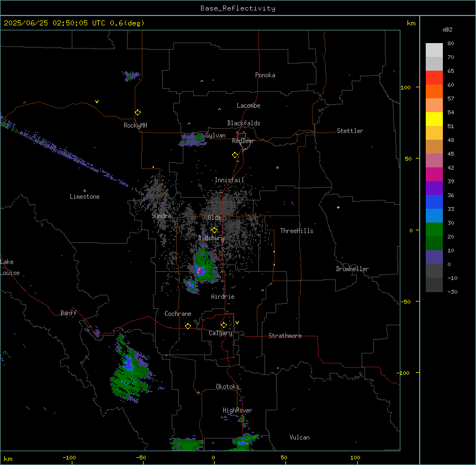The image size is (476, 465).
Task: Click the Base_Reflectivity title
Action: tap(238, 8)
